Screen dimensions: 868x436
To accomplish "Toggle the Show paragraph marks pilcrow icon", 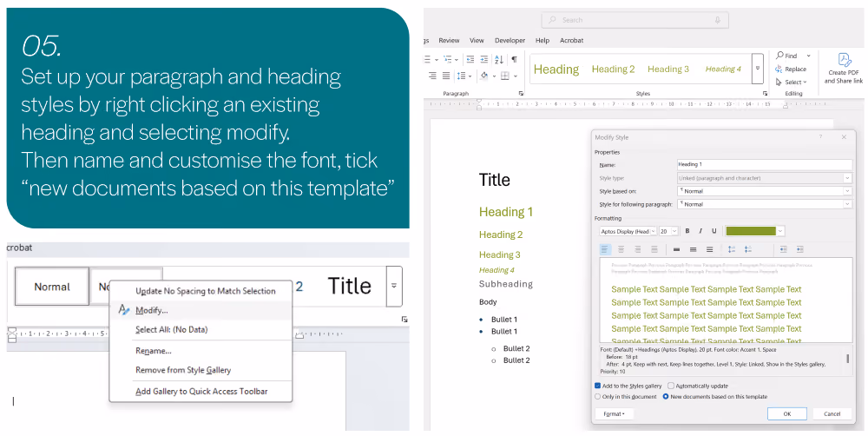I will [x=514, y=59].
